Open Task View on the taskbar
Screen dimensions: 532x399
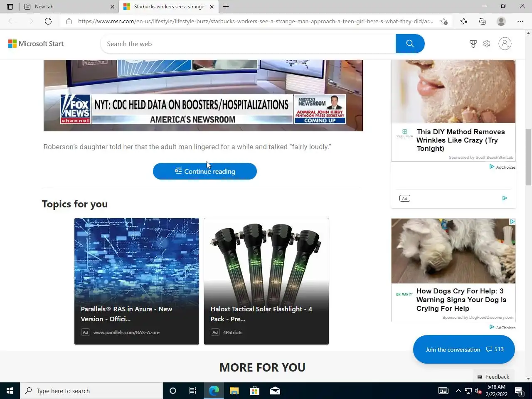(193, 391)
